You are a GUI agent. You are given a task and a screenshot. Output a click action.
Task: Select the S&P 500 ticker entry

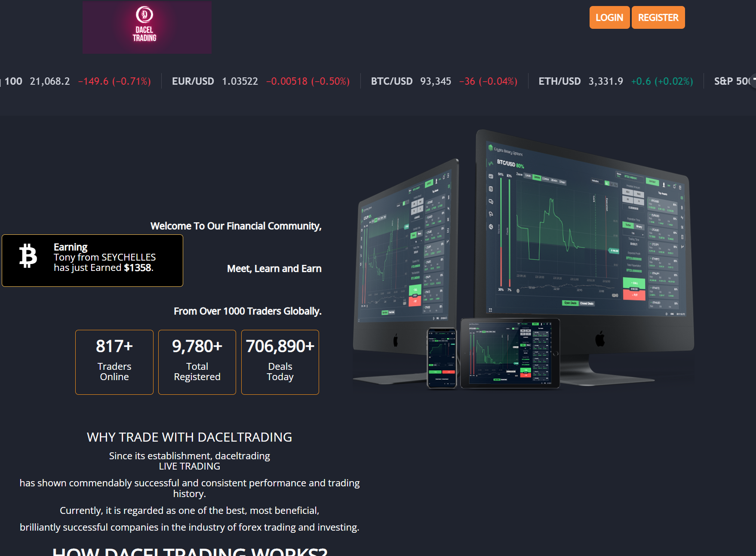click(731, 81)
